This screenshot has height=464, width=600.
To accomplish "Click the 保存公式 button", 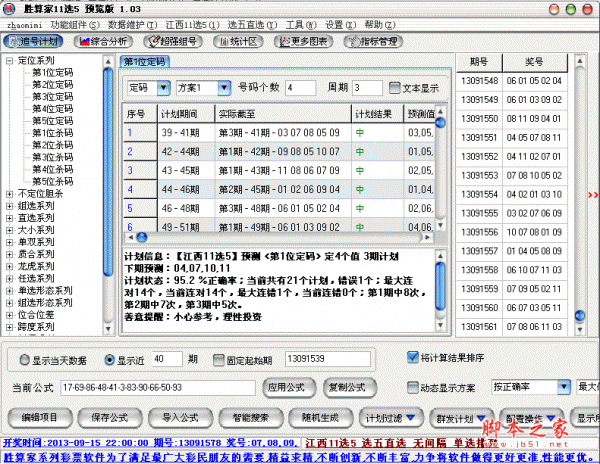I will tap(110, 418).
